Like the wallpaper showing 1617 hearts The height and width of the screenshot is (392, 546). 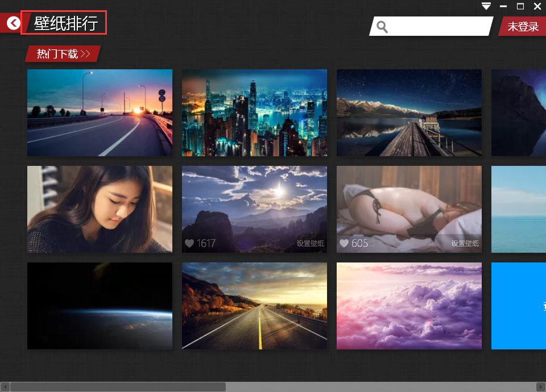pyautogui.click(x=188, y=243)
